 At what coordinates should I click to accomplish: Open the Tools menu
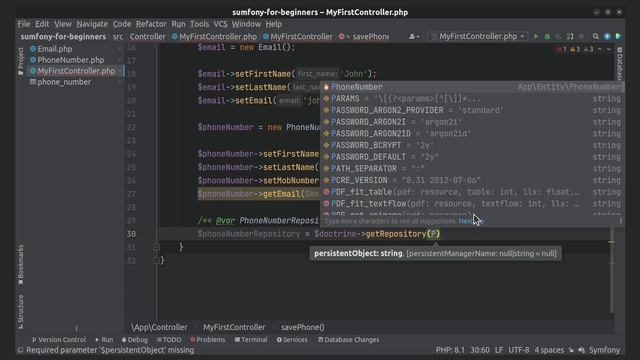coord(199,24)
